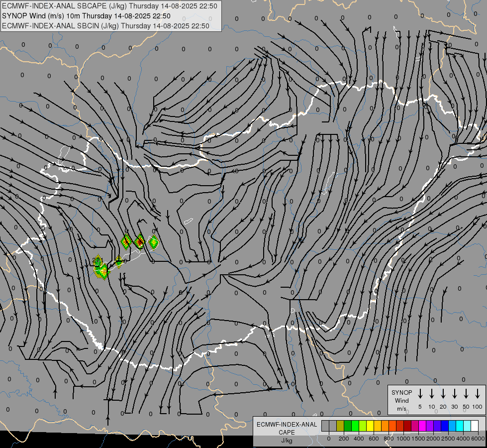
Task: Click the 100 m/s wind arrow in legend
Action: pyautogui.click(x=478, y=394)
